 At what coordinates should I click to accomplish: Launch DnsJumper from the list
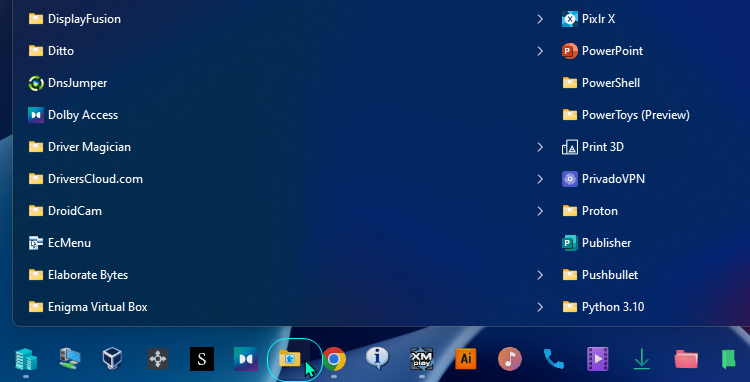coord(68,83)
